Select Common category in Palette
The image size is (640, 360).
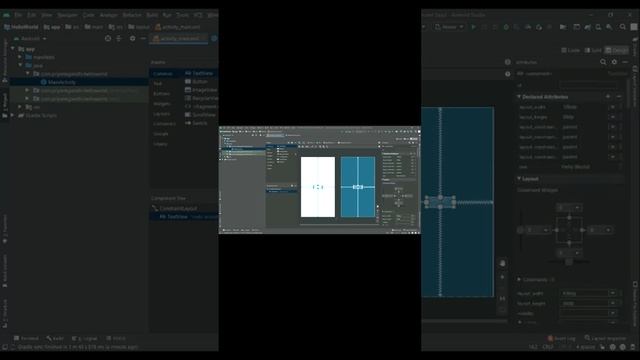pyautogui.click(x=163, y=73)
